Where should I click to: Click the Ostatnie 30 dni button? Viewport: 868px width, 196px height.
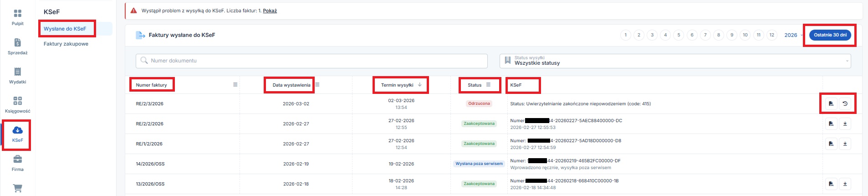830,35
